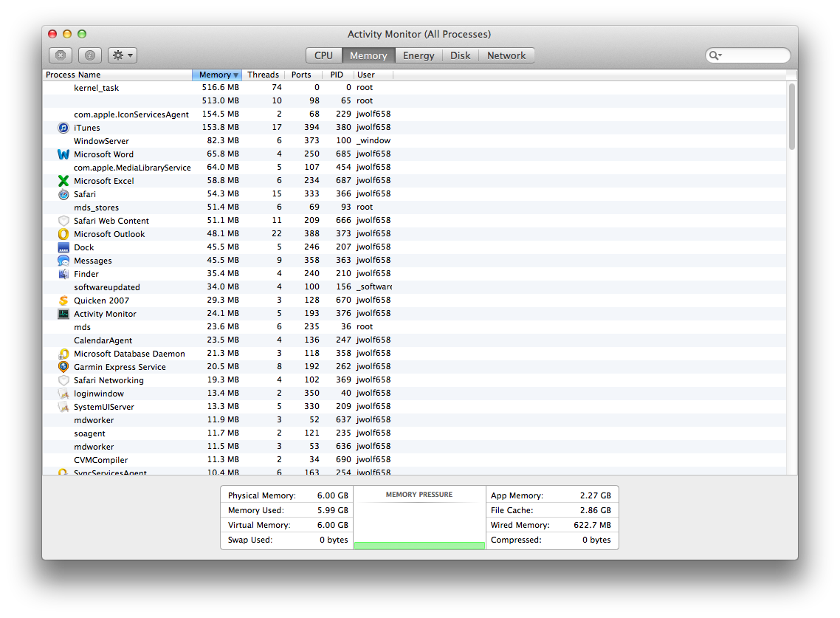The image size is (840, 618).
Task: Select the CalendarAgent process
Action: (x=103, y=340)
